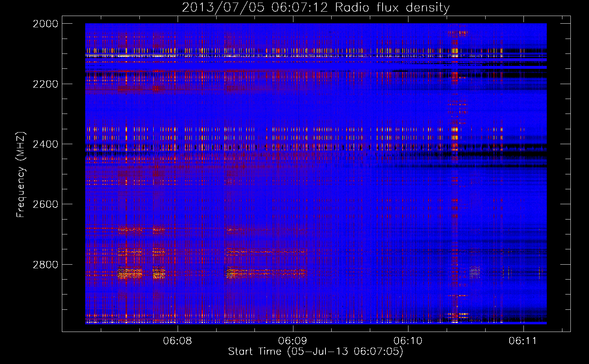Select the 2000 frequency tick label
The image size is (589, 364).
(x=46, y=24)
